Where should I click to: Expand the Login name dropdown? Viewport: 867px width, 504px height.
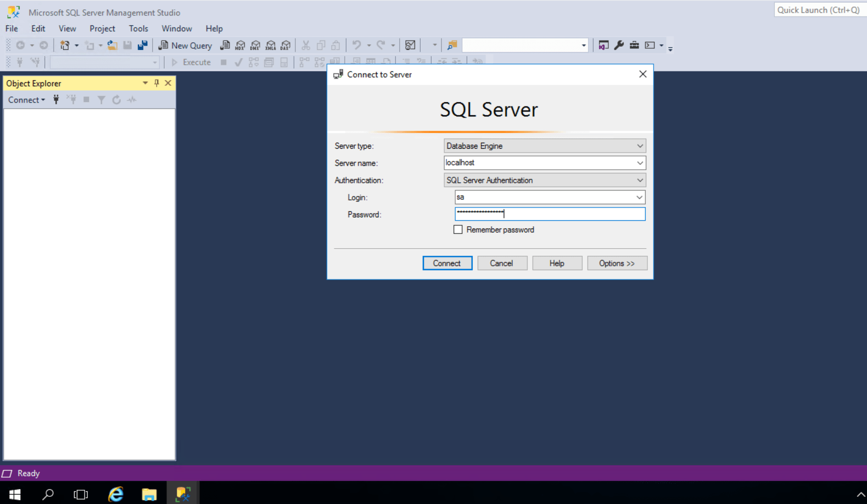tap(639, 197)
